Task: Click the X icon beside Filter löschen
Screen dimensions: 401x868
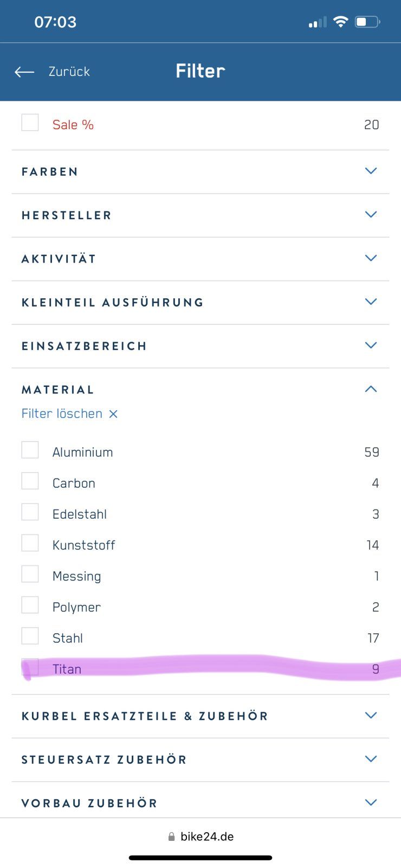Action: (113, 414)
